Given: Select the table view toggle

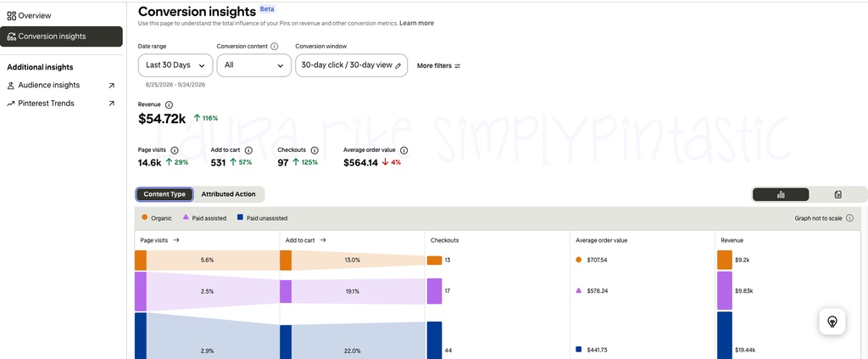Looking at the screenshot, I should tap(838, 194).
